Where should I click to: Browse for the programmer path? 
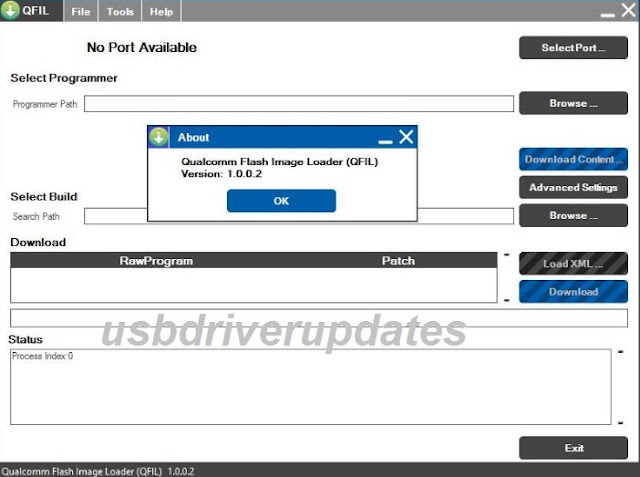click(573, 103)
